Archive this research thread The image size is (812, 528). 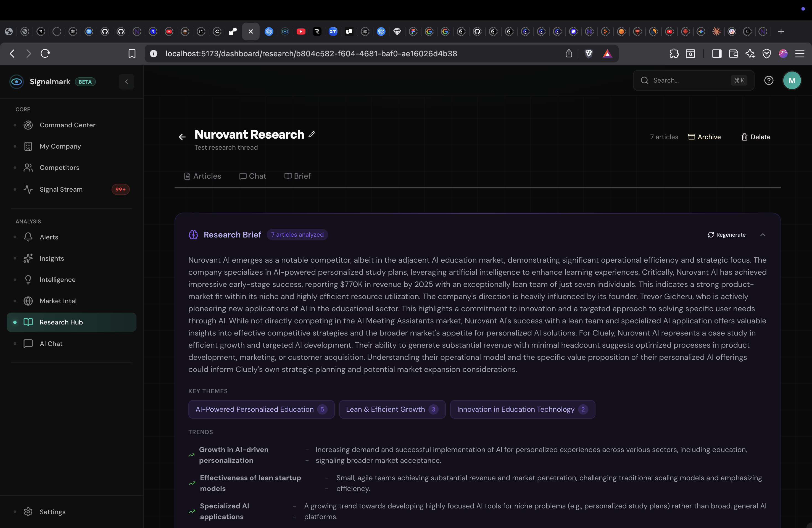(x=704, y=137)
